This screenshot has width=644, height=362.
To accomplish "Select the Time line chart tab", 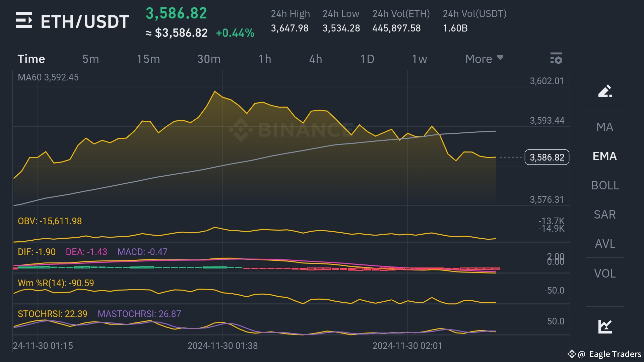I will 31,59.
